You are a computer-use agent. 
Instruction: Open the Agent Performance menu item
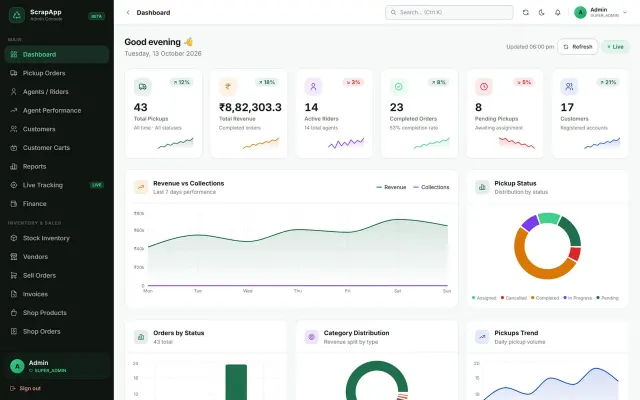pyautogui.click(x=57, y=110)
